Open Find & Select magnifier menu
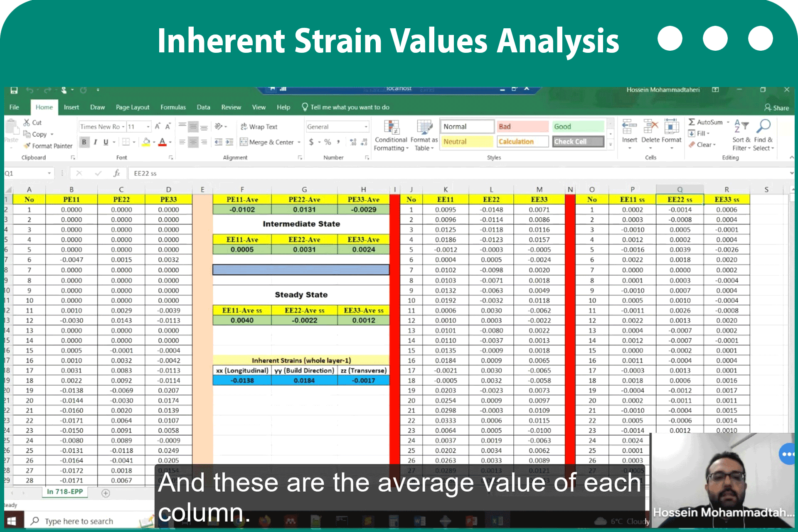The width and height of the screenshot is (798, 532). tap(764, 135)
